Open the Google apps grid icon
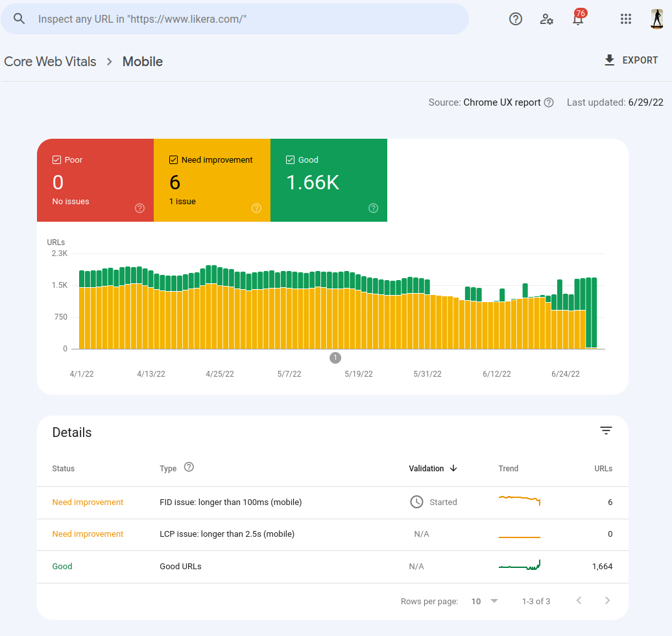This screenshot has width=672, height=636. [x=626, y=19]
